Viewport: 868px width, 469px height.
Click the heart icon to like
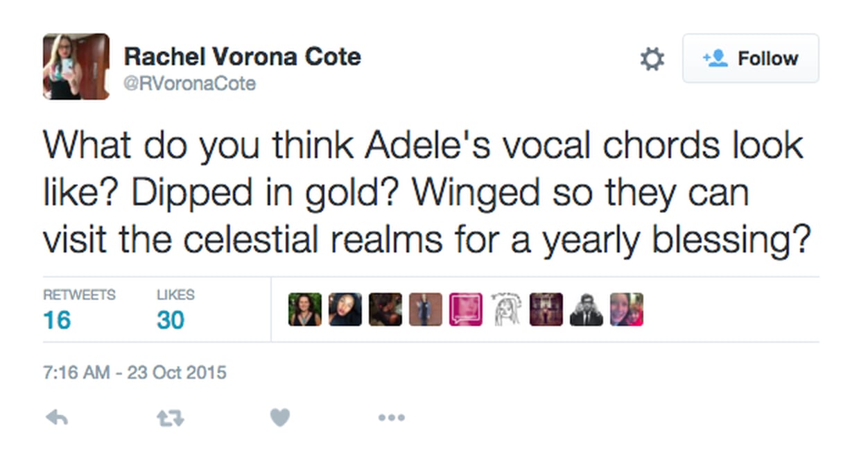(280, 417)
